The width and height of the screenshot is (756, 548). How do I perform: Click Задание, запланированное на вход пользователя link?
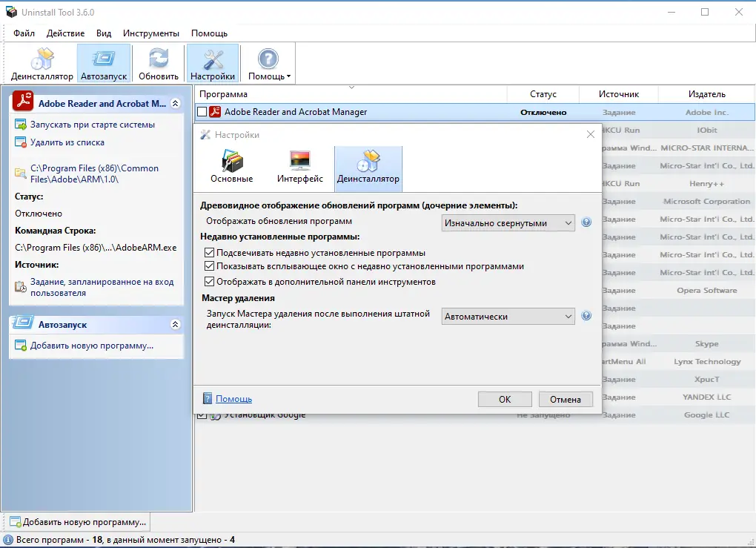tap(102, 287)
